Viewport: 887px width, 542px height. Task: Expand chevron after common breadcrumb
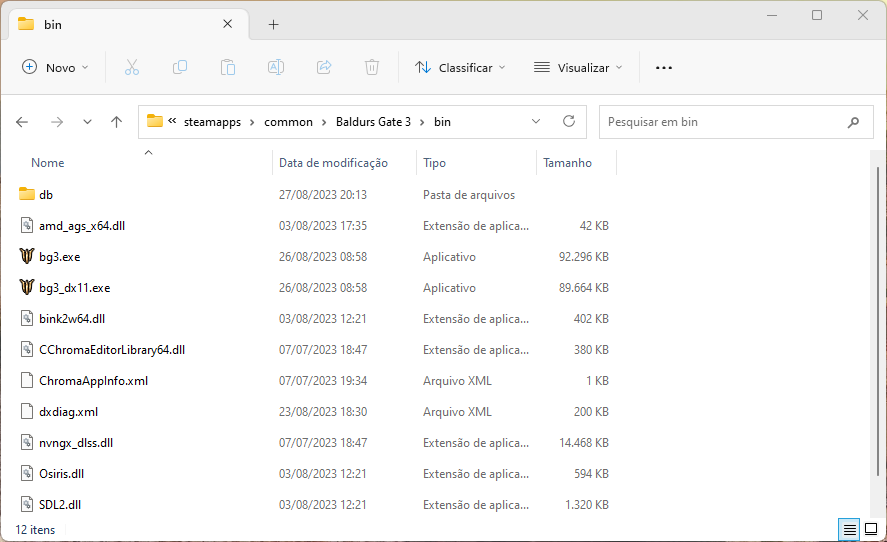point(324,122)
